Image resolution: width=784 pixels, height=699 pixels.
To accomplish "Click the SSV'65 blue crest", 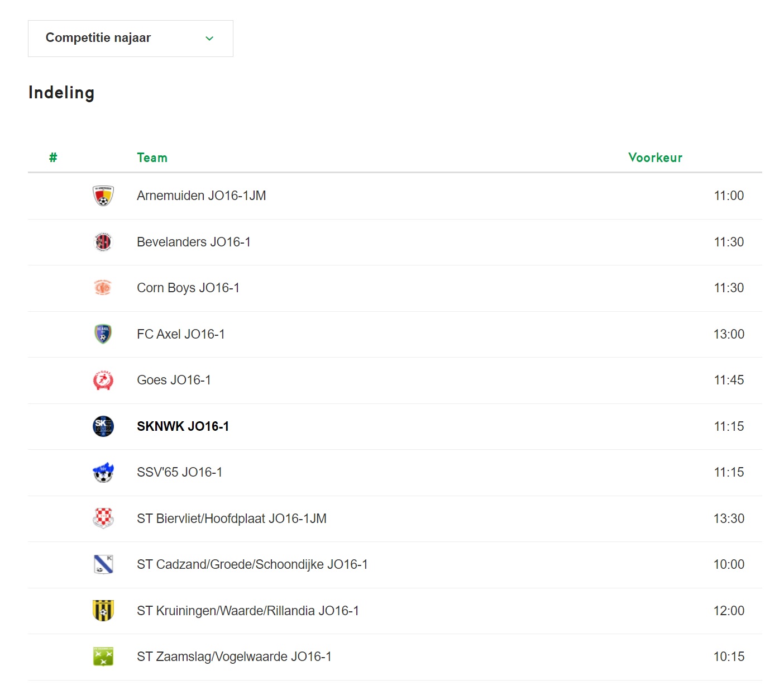I will (x=103, y=472).
